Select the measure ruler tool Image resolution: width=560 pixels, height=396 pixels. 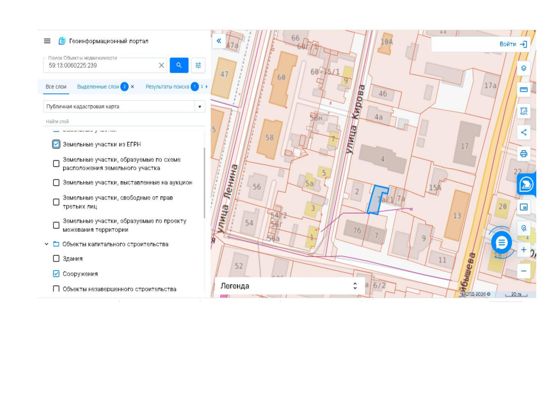(524, 90)
